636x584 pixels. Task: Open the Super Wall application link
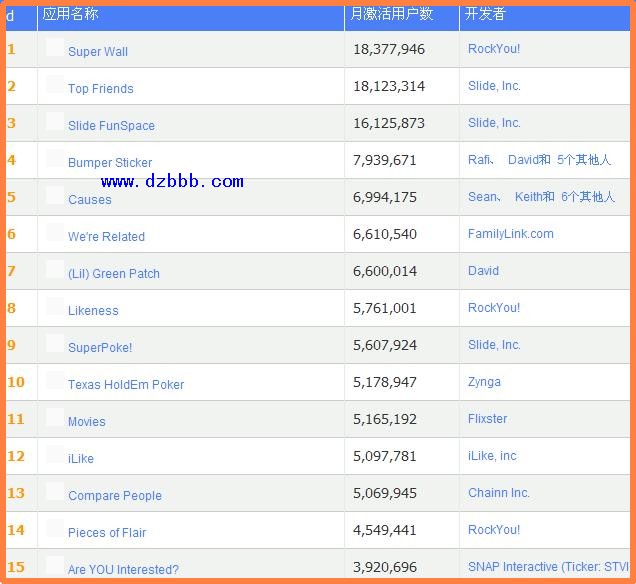[x=98, y=52]
